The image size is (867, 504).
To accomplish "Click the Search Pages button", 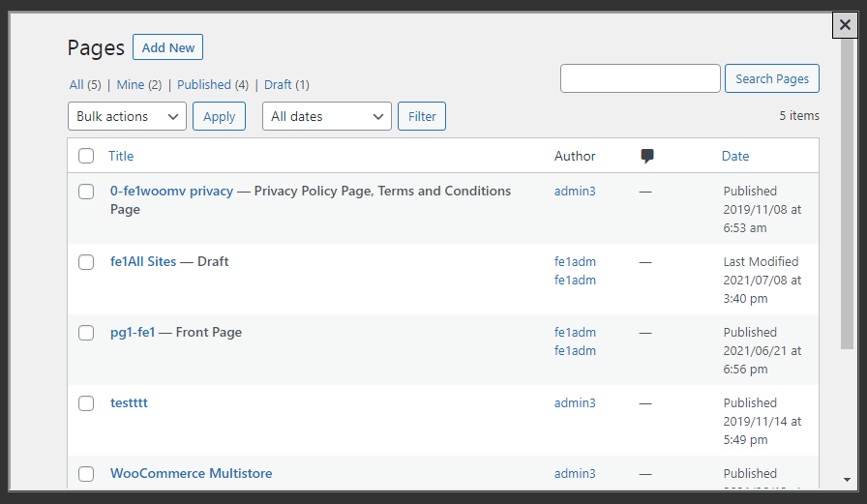I will pyautogui.click(x=771, y=79).
